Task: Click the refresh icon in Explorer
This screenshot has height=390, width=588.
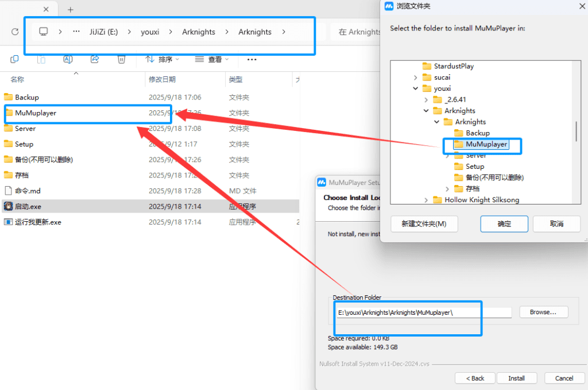Action: pos(15,32)
